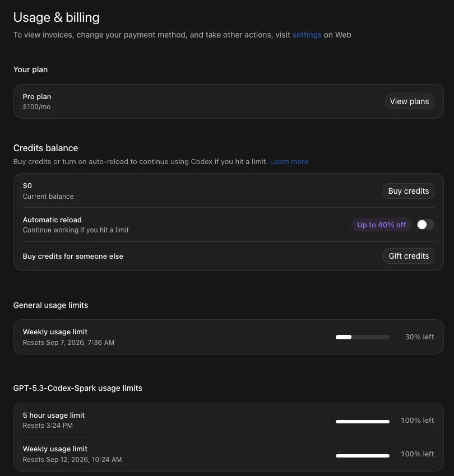Click the Current balance label
This screenshot has width=454, height=476.
point(48,197)
